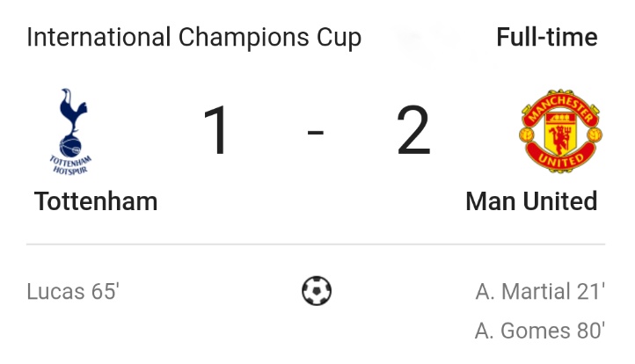Select the Tottenham team name
The image size is (635, 364).
click(x=96, y=201)
